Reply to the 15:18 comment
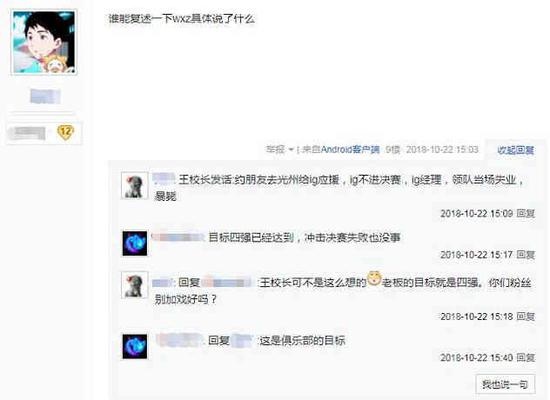Screen dimensions: 550x400 click(x=525, y=316)
